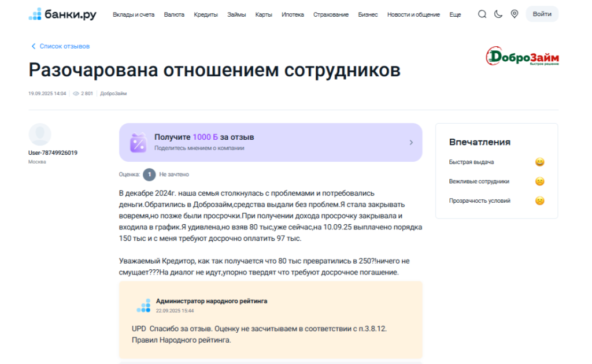This screenshot has height=364, width=592.
Task: Open the ДоброЗайм company logo
Action: coord(522,56)
